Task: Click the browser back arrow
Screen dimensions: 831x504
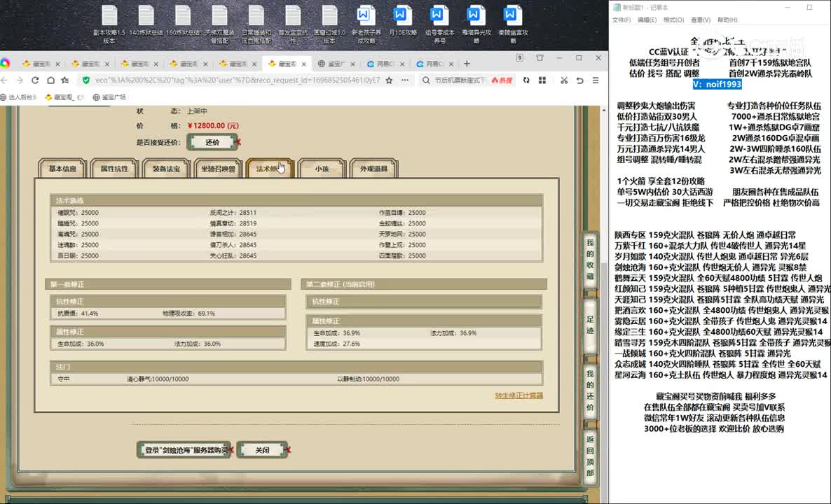Action: coord(4,80)
